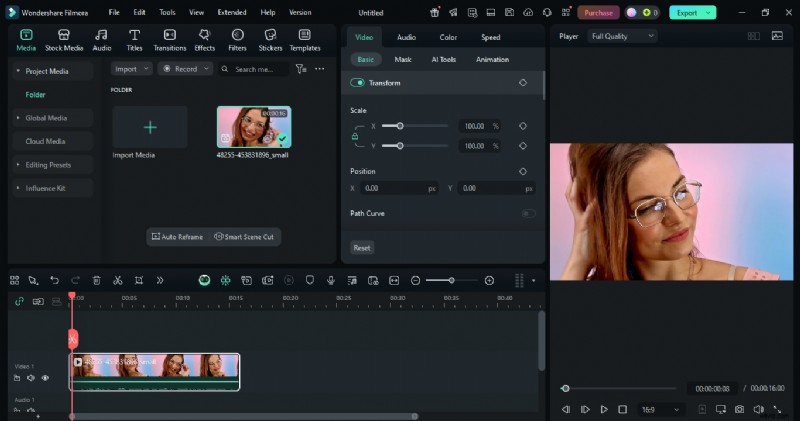Click the undo arrow in timeline toolbar
The width and height of the screenshot is (800, 421).
coord(54,281)
